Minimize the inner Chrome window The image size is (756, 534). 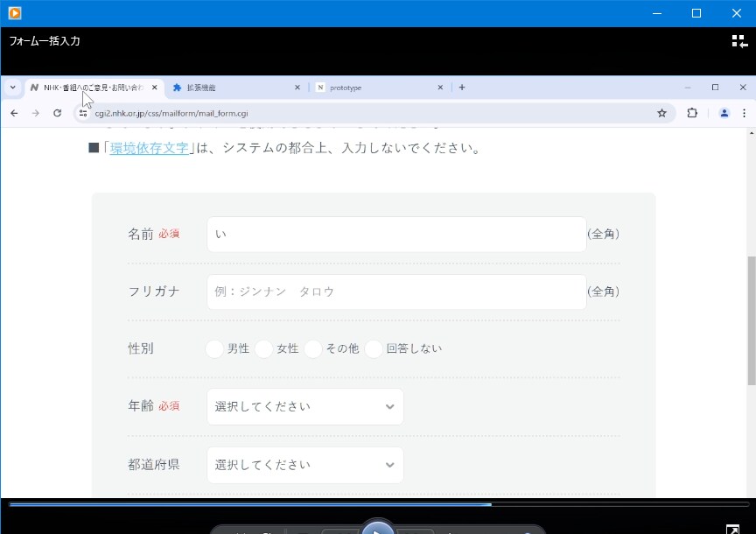(x=688, y=88)
